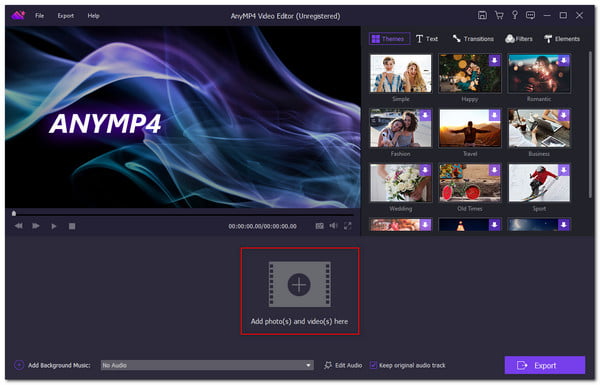Click the stop playback button
Screen dimensions: 600x385
click(72, 226)
